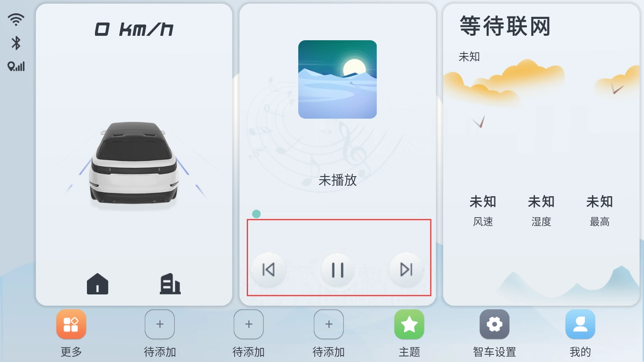Open the 更多 apps icon

[x=71, y=324]
